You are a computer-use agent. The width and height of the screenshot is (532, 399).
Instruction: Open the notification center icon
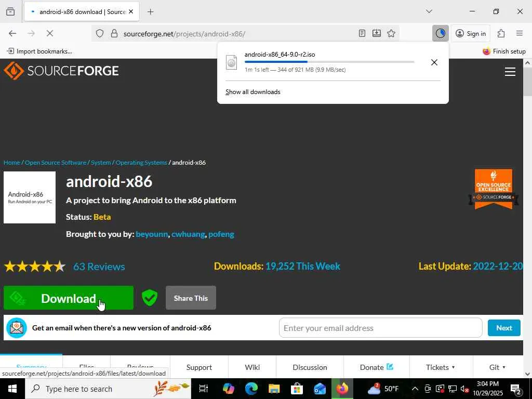point(516,389)
